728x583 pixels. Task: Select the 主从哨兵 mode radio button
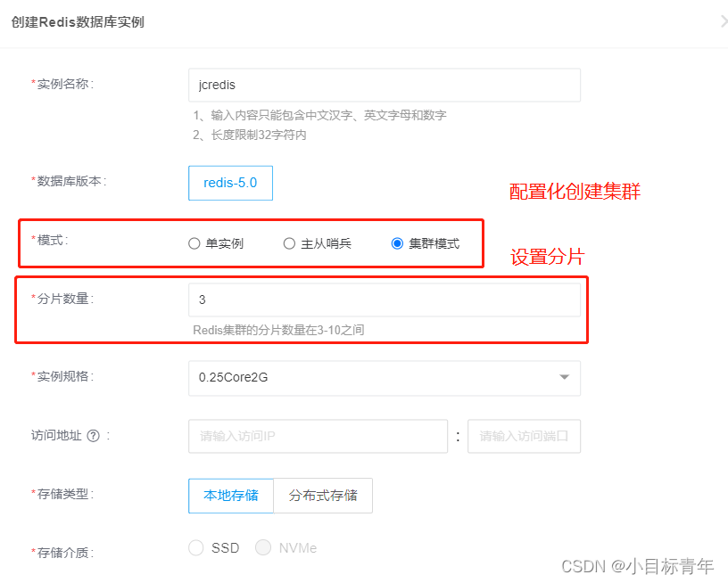tap(289, 242)
